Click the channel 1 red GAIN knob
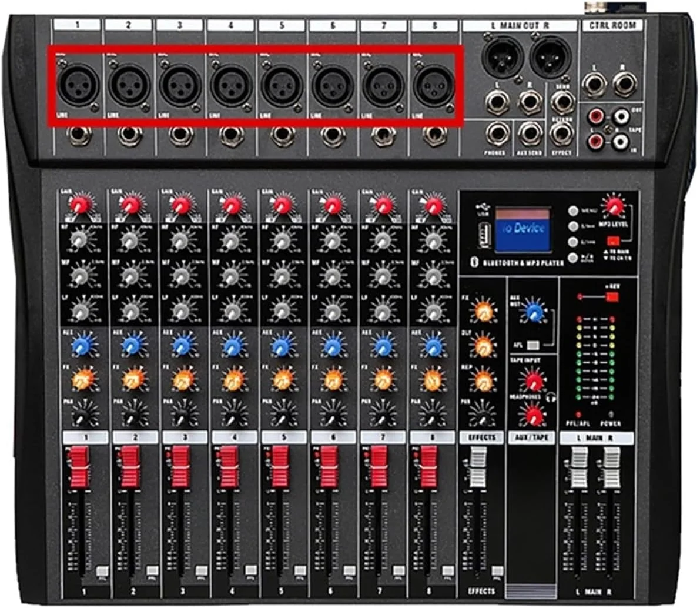 coord(79,205)
